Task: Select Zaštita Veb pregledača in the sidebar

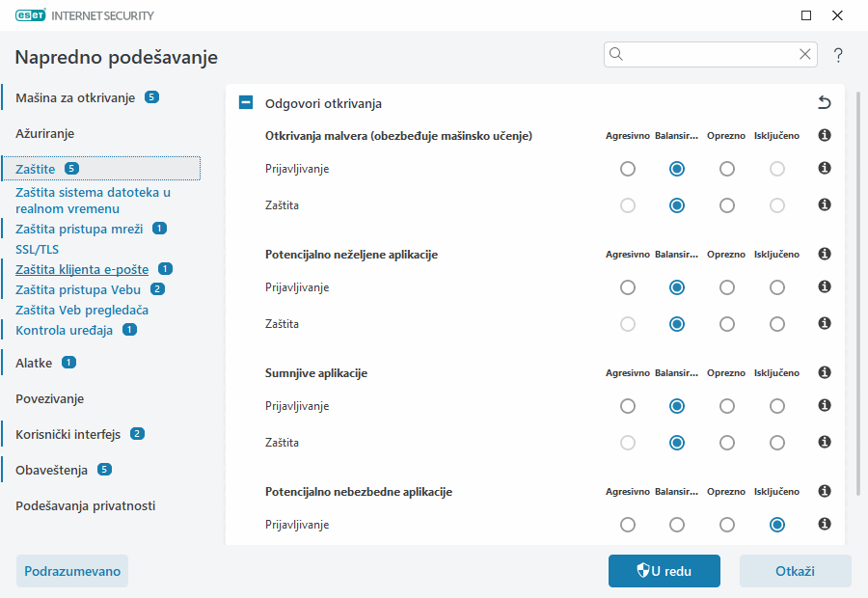Action: [x=84, y=310]
